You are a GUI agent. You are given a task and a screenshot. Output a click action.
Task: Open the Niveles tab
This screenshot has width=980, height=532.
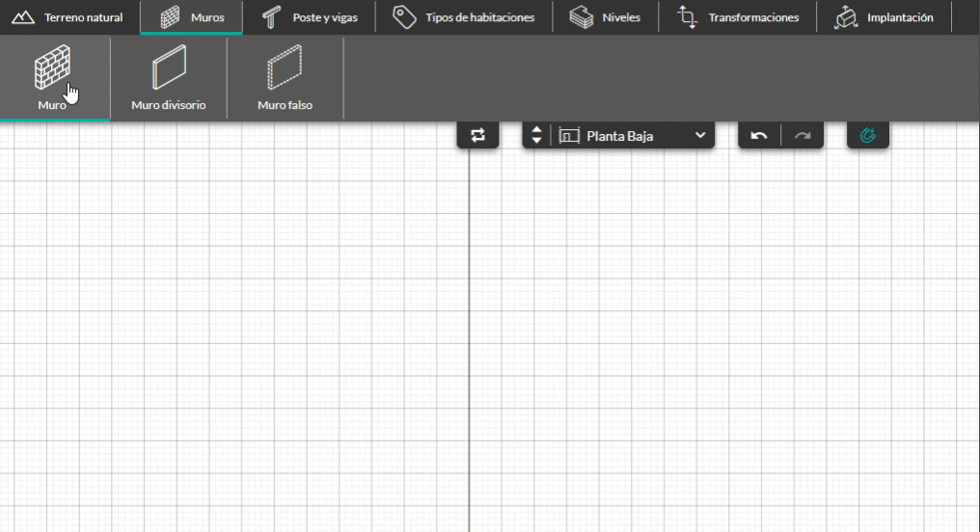point(605,17)
